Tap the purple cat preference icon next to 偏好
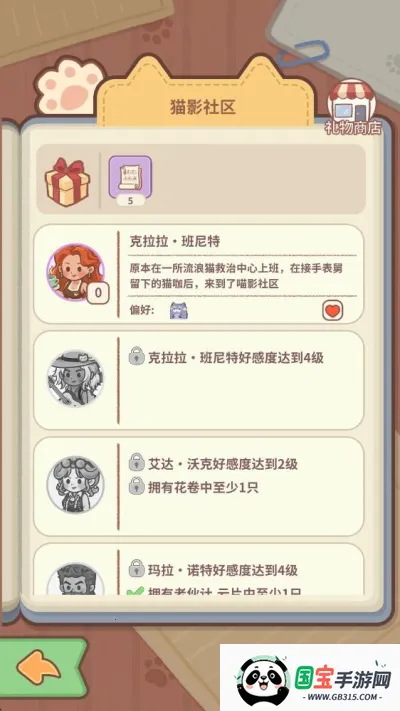The width and height of the screenshot is (400, 711). point(179,311)
